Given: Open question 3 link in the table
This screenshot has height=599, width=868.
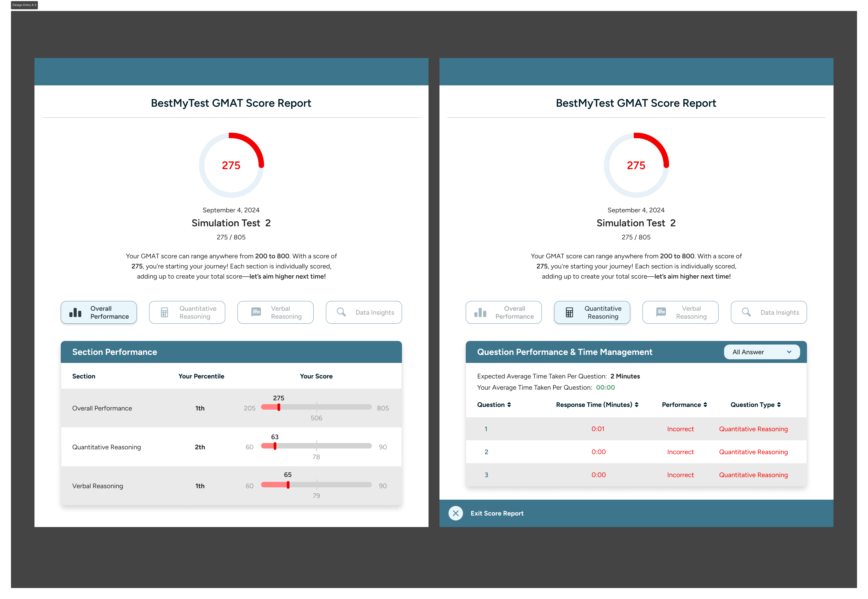Looking at the screenshot, I should [x=486, y=475].
